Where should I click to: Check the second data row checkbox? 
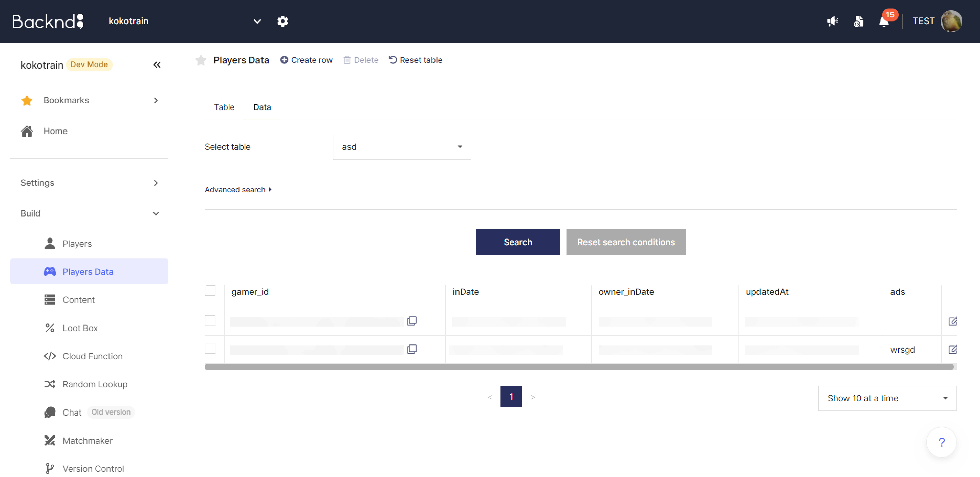(210, 348)
